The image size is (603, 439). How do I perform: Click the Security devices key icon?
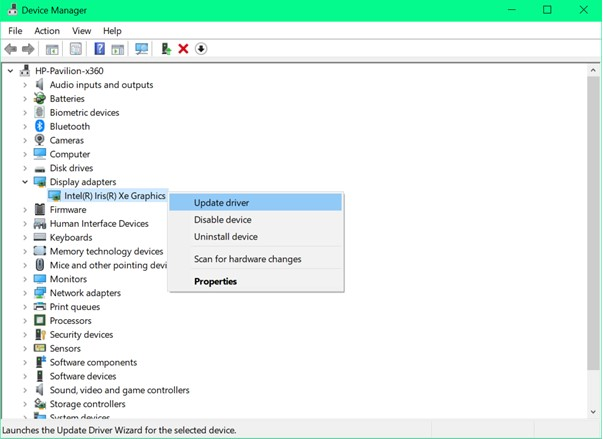(x=40, y=334)
